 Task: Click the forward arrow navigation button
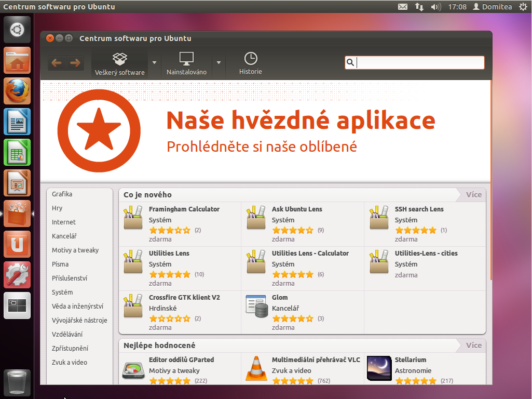pyautogui.click(x=75, y=63)
